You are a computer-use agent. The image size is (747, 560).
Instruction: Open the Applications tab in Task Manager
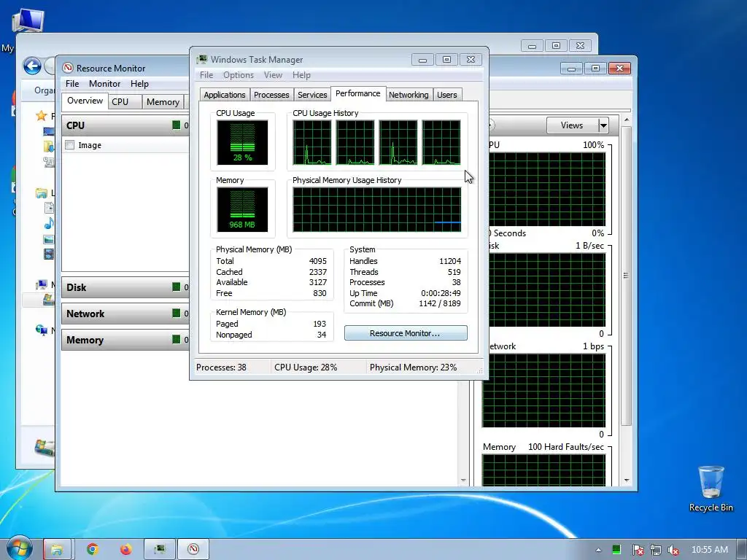[225, 95]
